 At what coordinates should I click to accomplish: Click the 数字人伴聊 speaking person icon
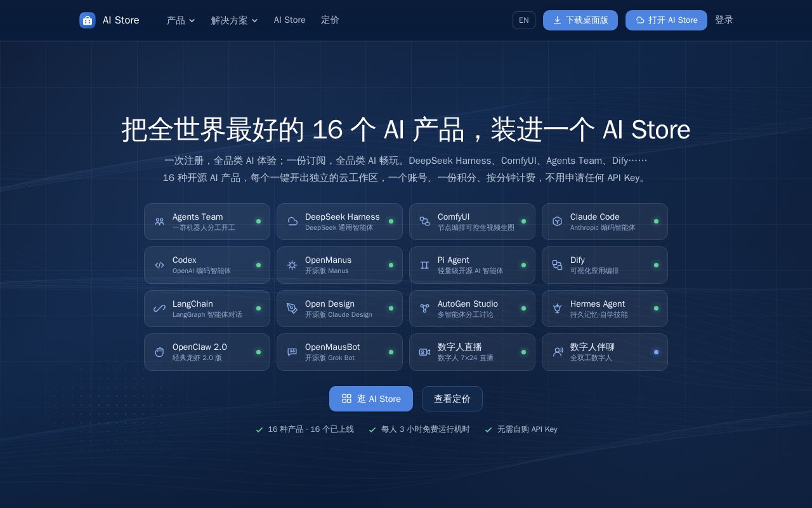tap(557, 352)
